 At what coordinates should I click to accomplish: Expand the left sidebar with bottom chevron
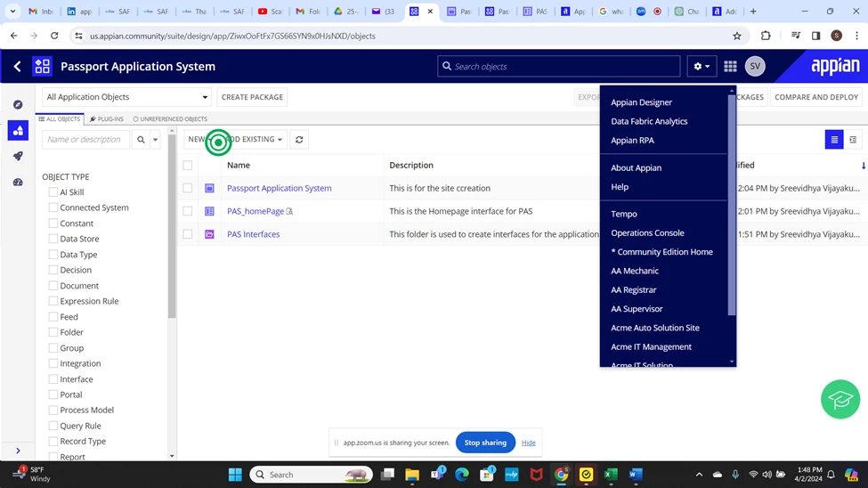[x=18, y=451]
